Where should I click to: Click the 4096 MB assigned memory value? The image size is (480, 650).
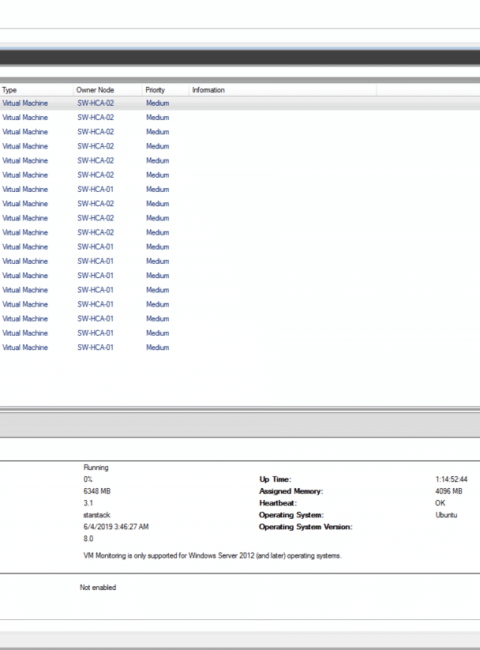click(449, 491)
